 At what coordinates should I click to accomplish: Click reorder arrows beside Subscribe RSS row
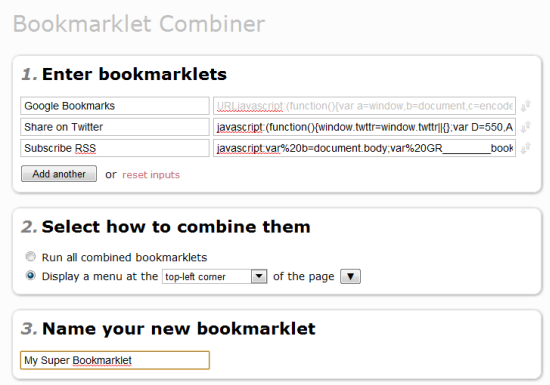(x=525, y=148)
